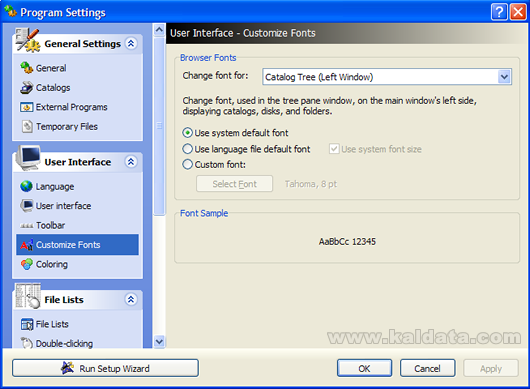This screenshot has width=530, height=389.
Task: Click the help question mark button
Action: tap(499, 12)
